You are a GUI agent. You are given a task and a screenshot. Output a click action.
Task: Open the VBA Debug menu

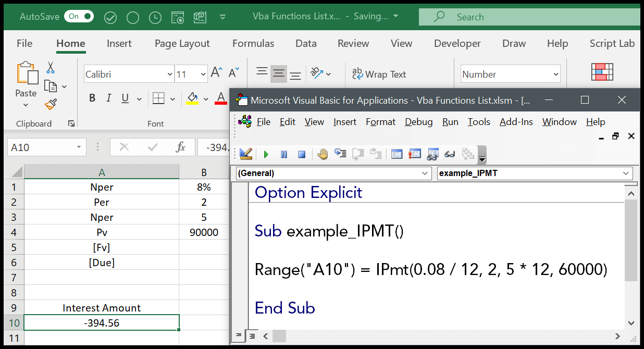[419, 122]
